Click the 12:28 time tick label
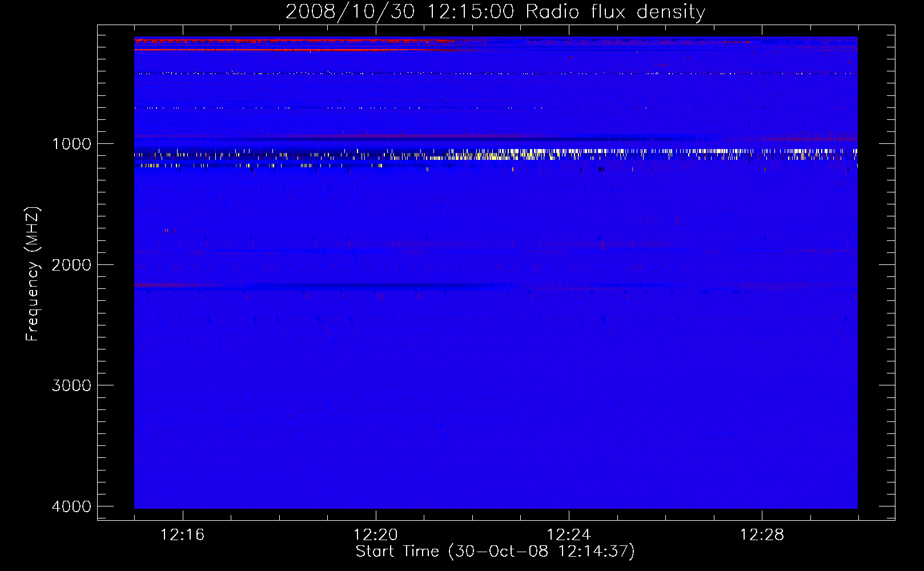Screen dimensions: 924x571 pos(762,535)
